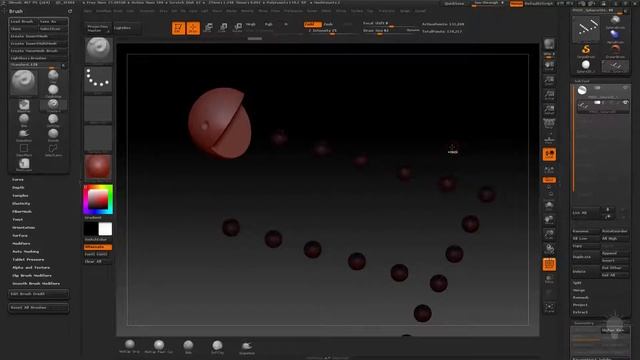Toggle visibility eye of first subtool
Image resolution: width=640 pixels, height=360 pixels.
[625, 88]
